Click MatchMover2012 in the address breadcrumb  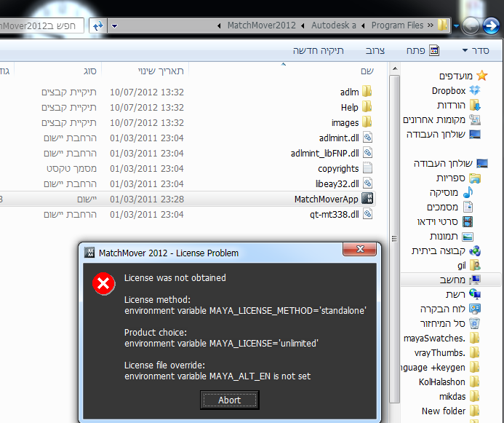pos(261,25)
